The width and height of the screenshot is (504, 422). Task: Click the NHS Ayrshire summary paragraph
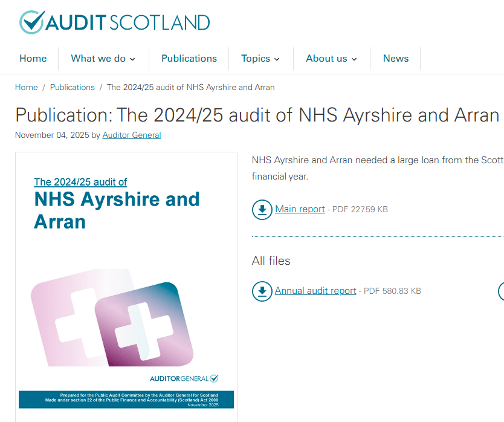click(378, 168)
